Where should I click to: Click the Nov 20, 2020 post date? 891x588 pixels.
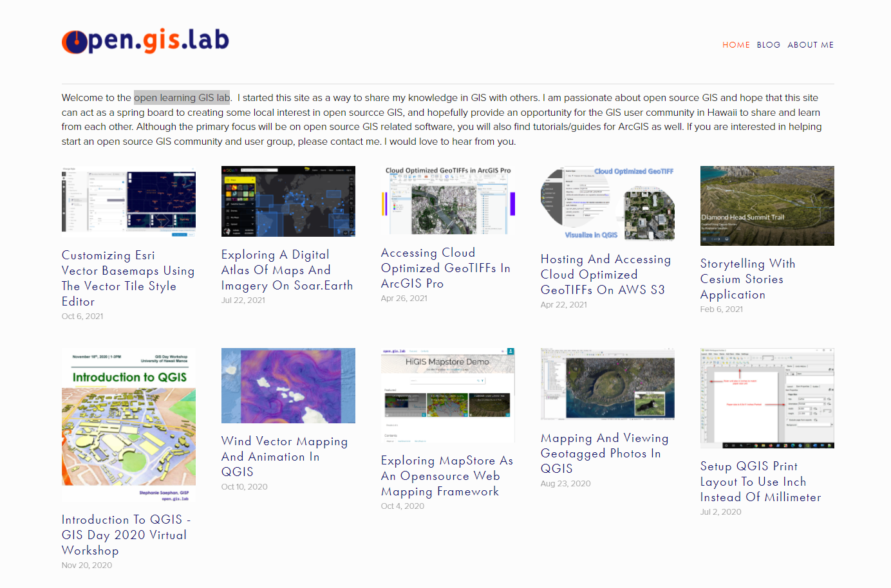[x=87, y=565]
